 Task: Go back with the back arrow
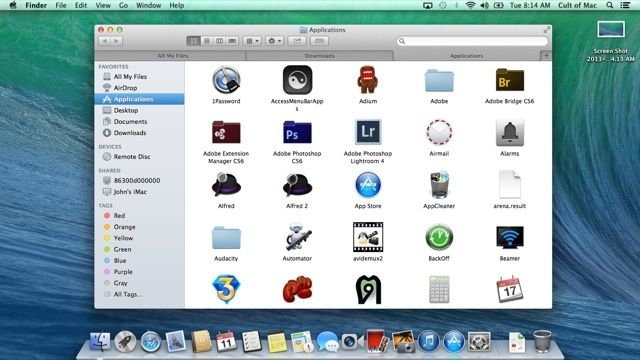click(x=104, y=41)
